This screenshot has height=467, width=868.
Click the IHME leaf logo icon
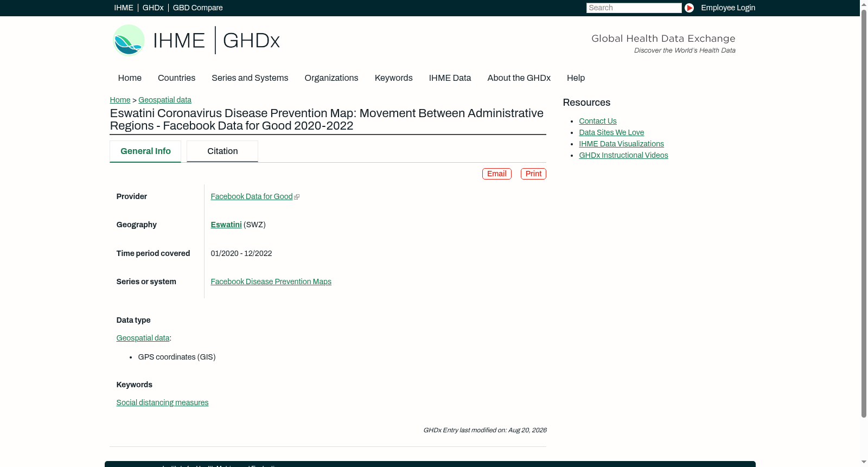click(x=129, y=40)
